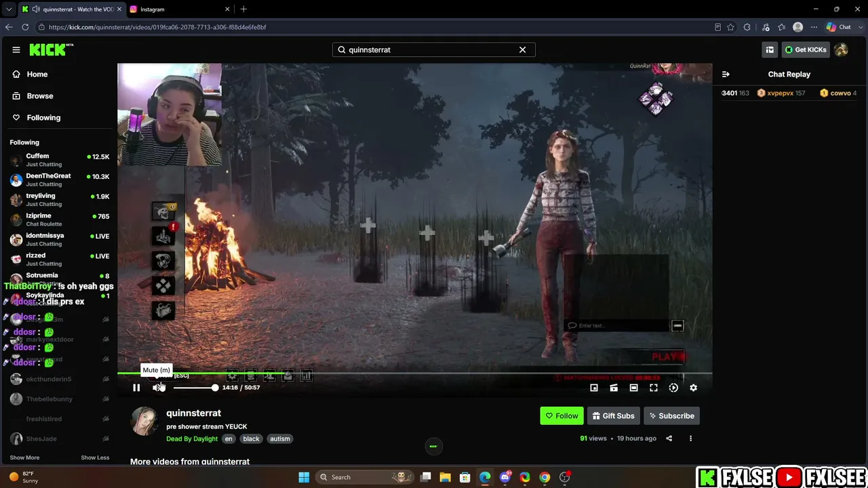The height and width of the screenshot is (488, 868).
Task: Click the Get KICKs button
Action: click(805, 49)
